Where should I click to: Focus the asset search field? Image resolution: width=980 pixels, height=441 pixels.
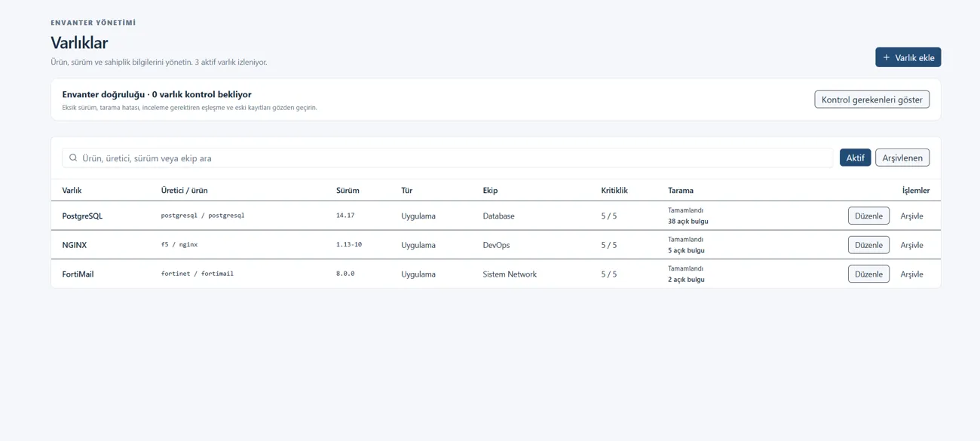coord(447,158)
